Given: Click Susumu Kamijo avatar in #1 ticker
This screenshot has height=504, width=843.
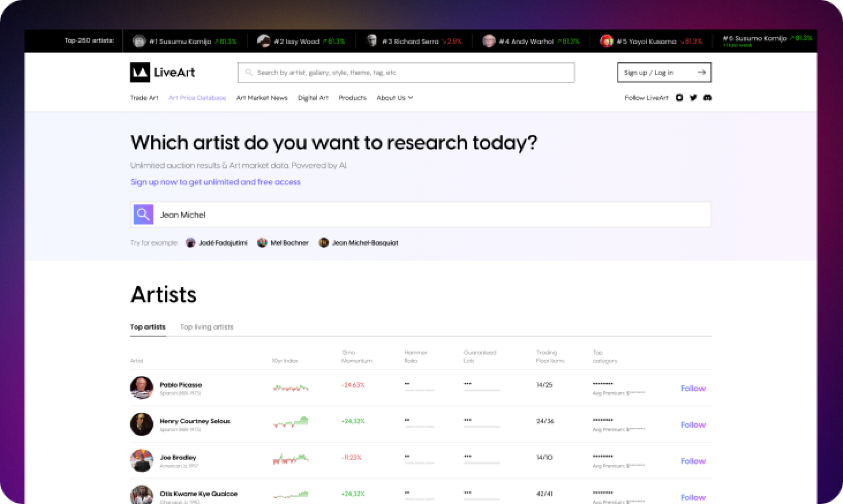Looking at the screenshot, I should tap(139, 41).
